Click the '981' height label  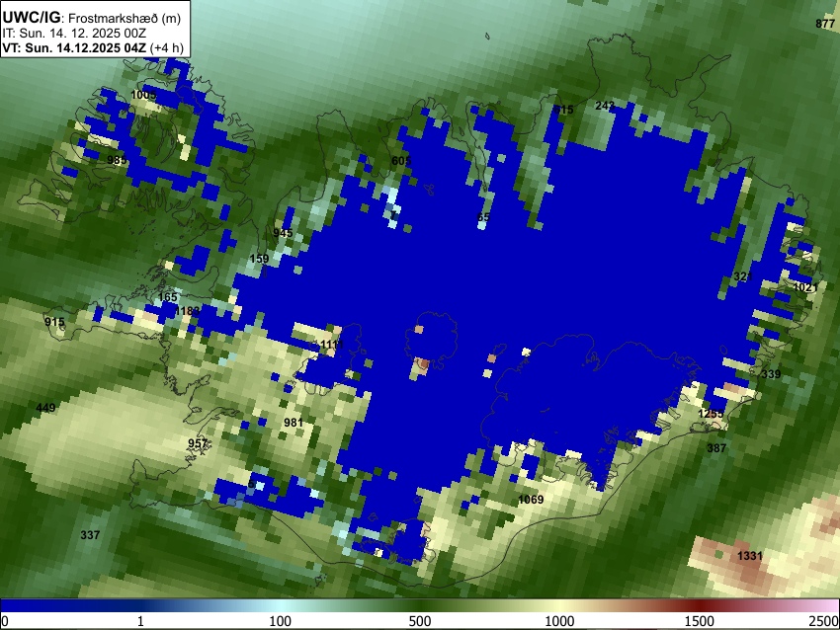click(294, 423)
